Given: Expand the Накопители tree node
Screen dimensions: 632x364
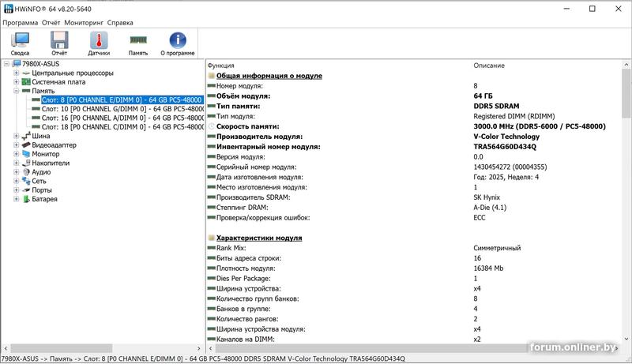Looking at the screenshot, I should coord(16,163).
